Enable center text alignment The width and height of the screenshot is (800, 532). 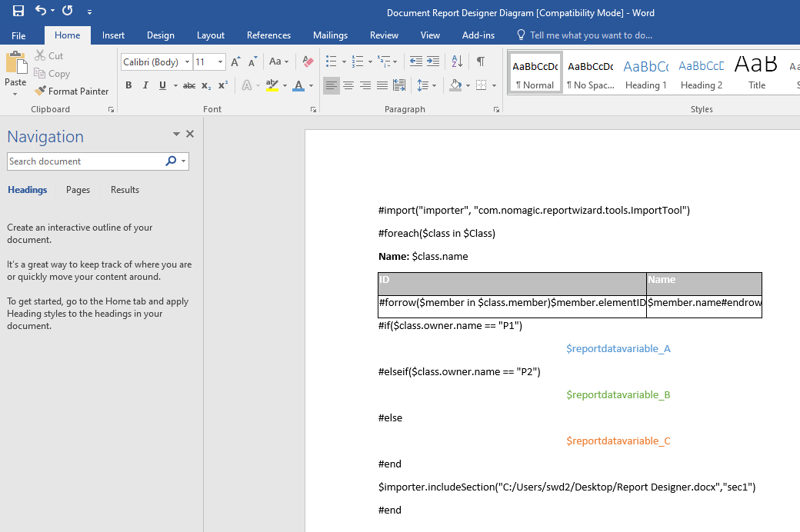pos(348,85)
